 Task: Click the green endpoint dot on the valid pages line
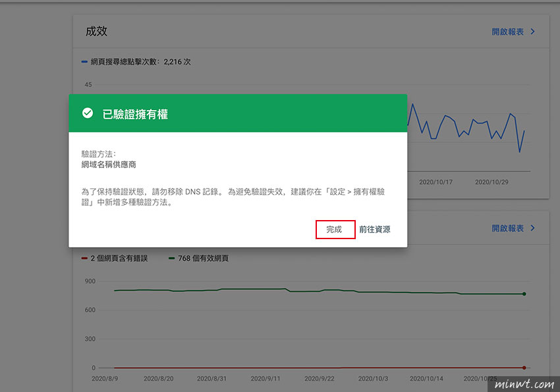point(524,294)
